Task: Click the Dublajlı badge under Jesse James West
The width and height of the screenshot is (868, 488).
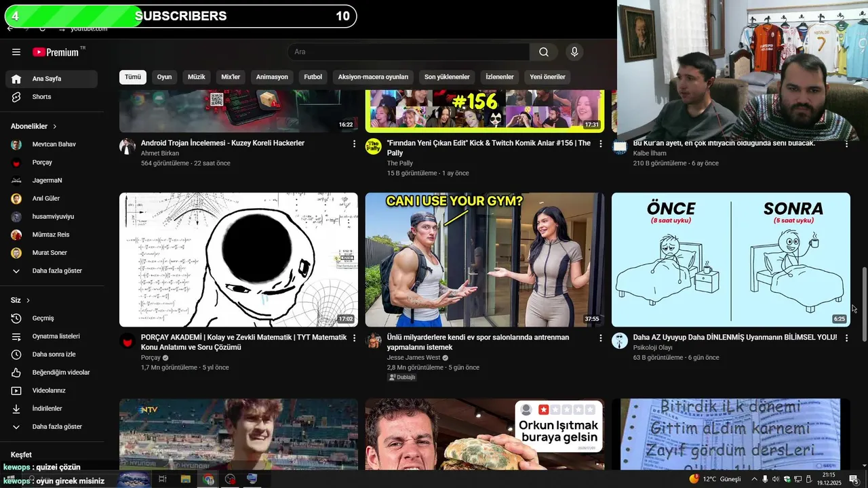Action: coord(402,377)
